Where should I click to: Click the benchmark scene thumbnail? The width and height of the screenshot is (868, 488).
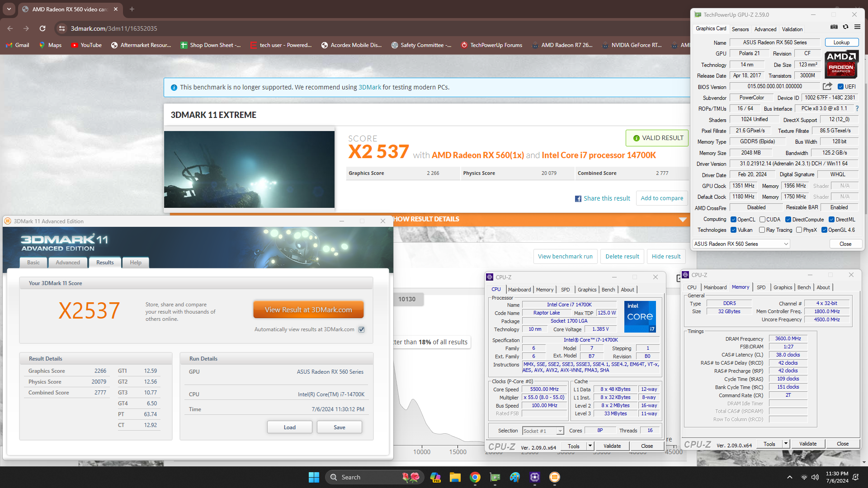249,169
